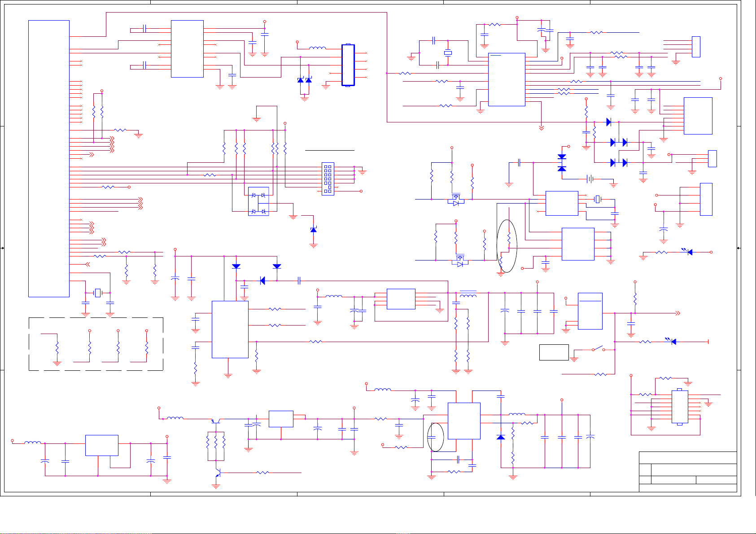Select the crystal at the top right oscillator
756x534 pixels.
tap(448, 53)
